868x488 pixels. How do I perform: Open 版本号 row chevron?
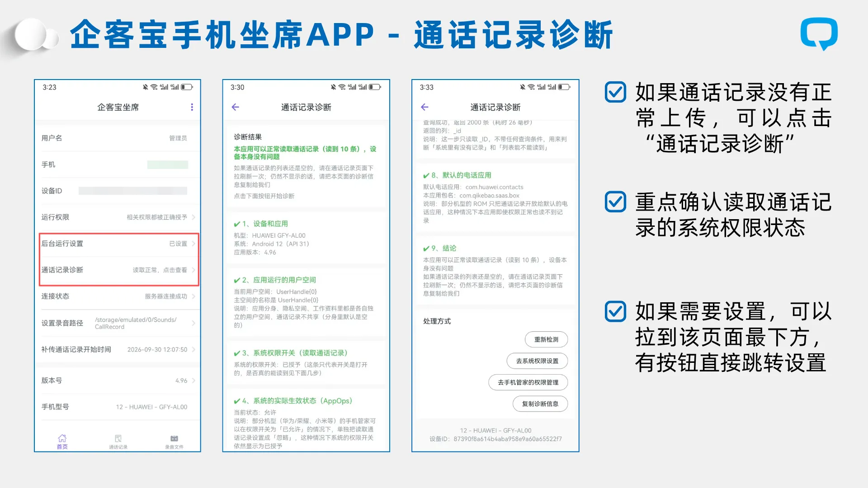coord(193,380)
